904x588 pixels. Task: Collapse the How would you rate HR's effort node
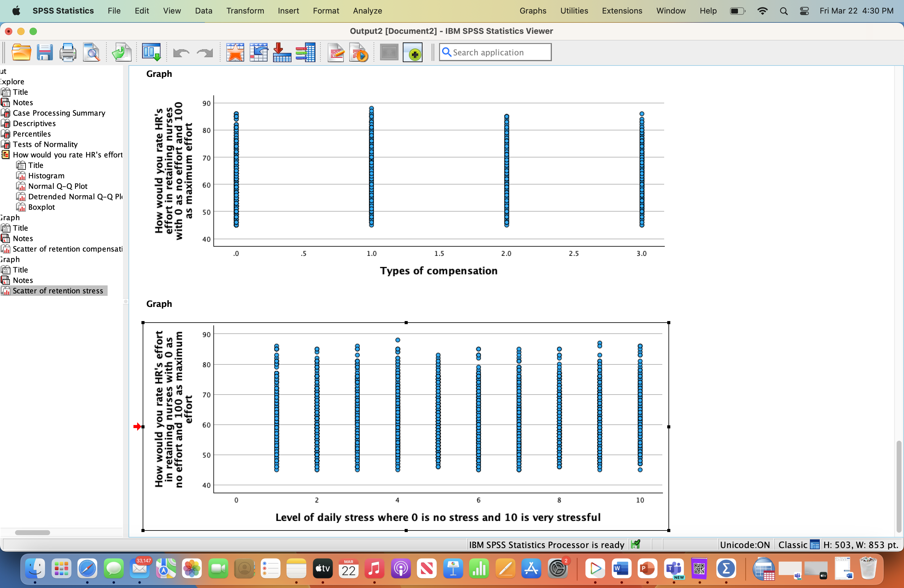pyautogui.click(x=6, y=155)
